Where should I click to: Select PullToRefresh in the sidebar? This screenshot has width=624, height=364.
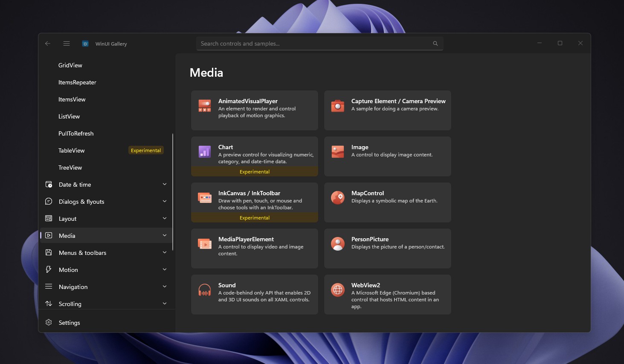tap(106, 133)
